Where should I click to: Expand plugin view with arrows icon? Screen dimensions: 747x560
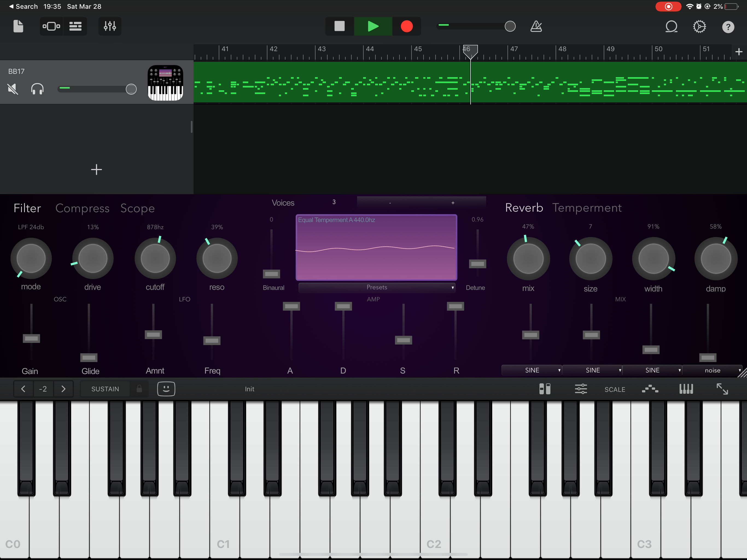722,389
